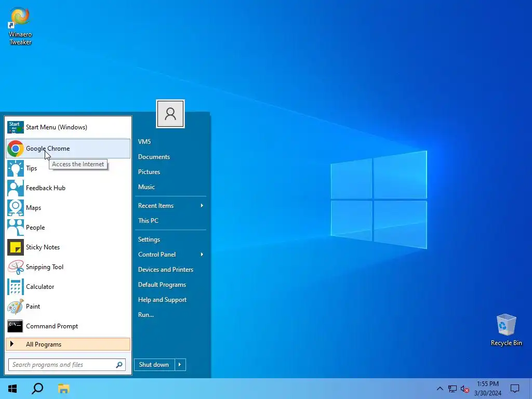Open Devices and Printers
This screenshot has height=399, width=532.
point(166,270)
